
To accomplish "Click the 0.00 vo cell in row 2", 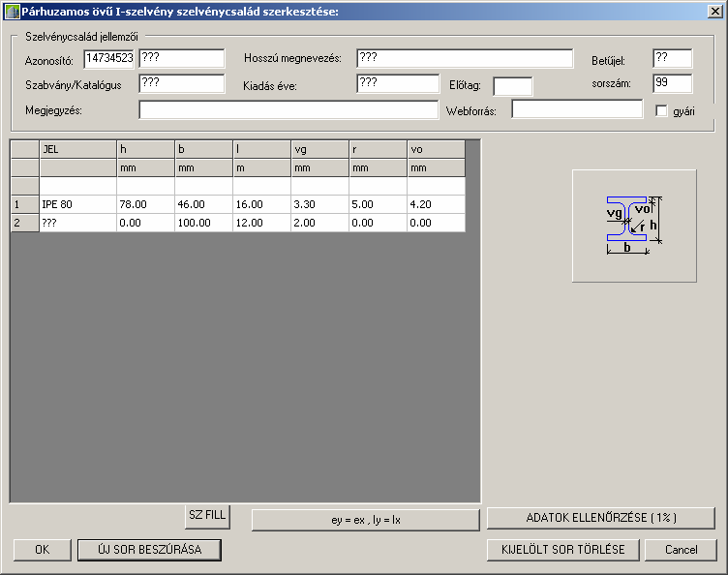I will point(436,223).
